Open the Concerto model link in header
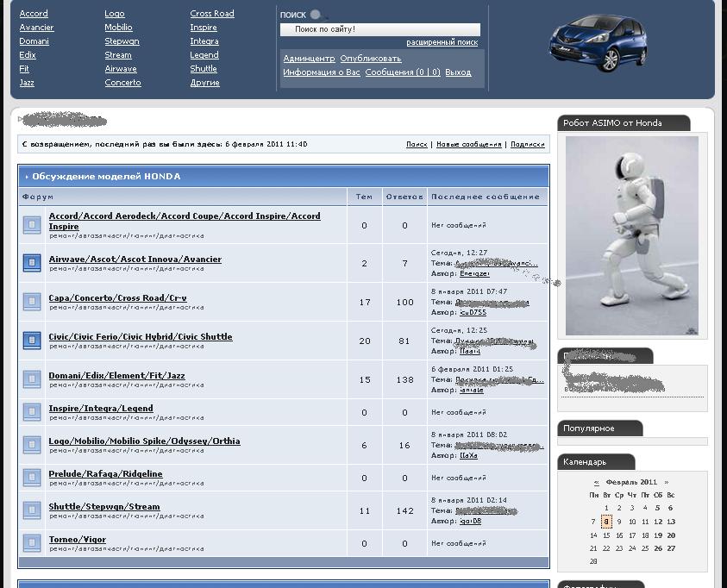The image size is (727, 588). (122, 83)
